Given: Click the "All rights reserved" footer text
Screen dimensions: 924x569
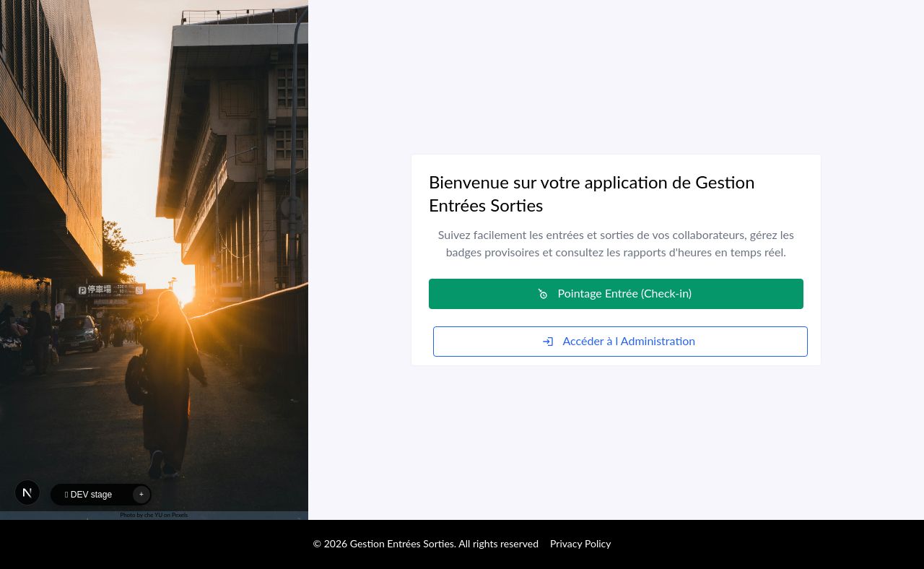Looking at the screenshot, I should pyautogui.click(x=498, y=544).
